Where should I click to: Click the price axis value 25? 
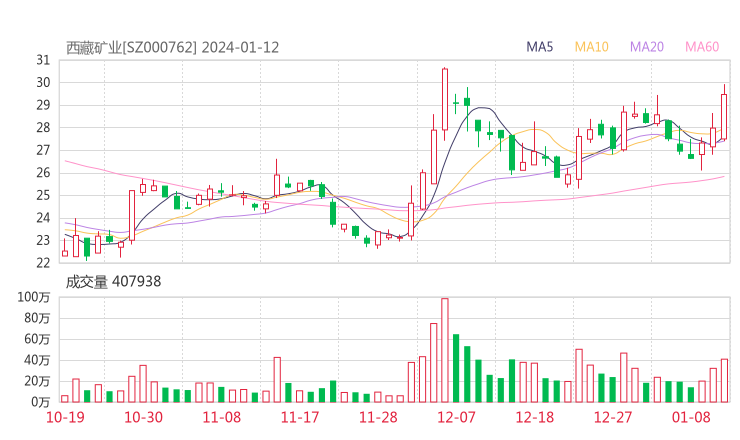pos(43,195)
